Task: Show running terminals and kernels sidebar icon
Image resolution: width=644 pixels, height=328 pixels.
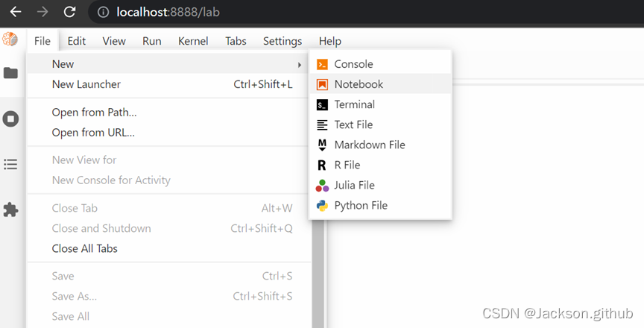Action: (10, 119)
